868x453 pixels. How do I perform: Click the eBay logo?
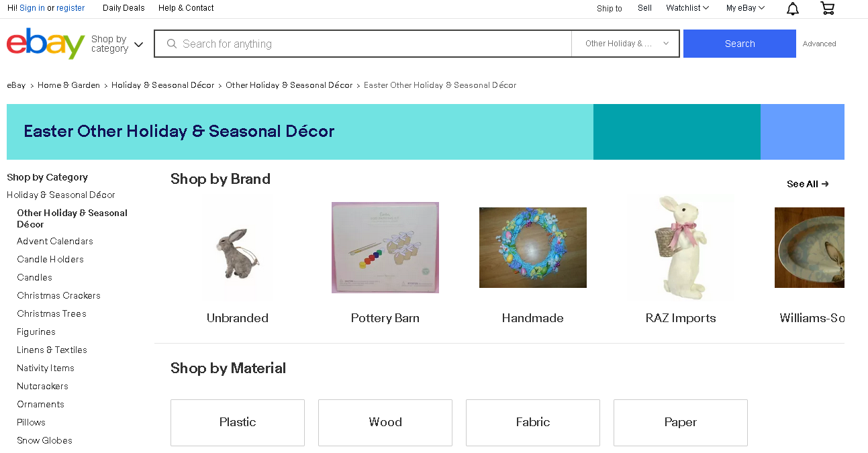click(45, 44)
